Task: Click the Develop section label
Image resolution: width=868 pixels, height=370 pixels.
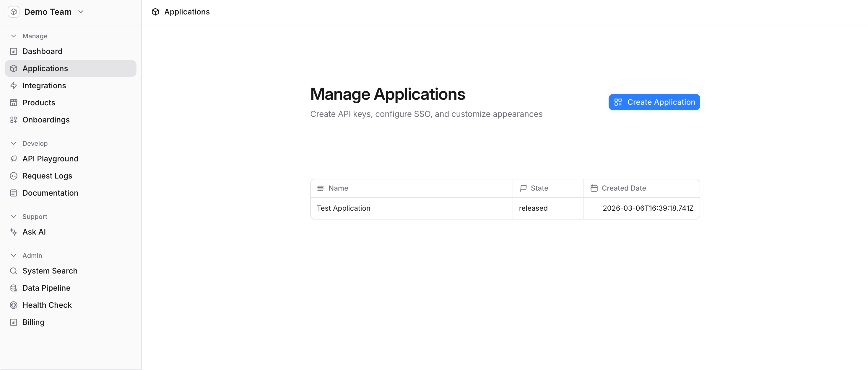Action: click(35, 143)
